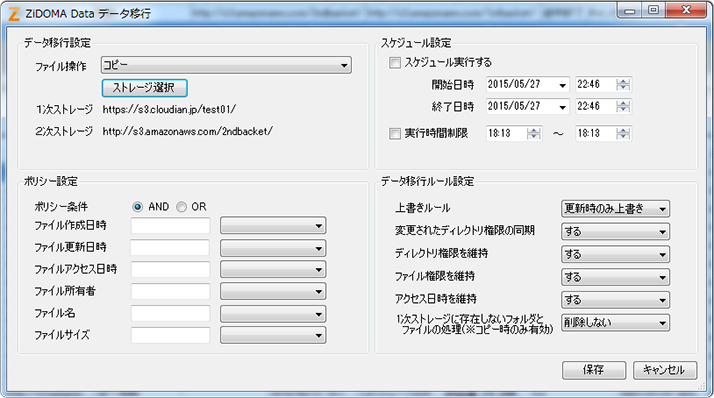Open the ファイル名 condition dropdown
Image resolution: width=714 pixels, height=398 pixels.
pos(273,314)
